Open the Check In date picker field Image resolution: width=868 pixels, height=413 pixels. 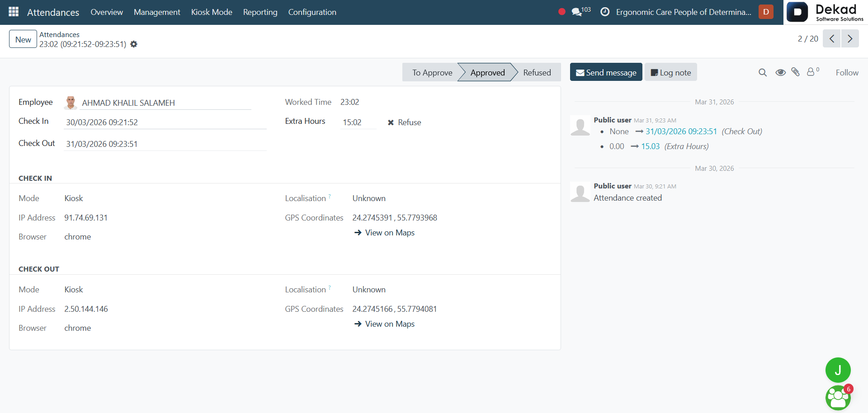point(165,122)
